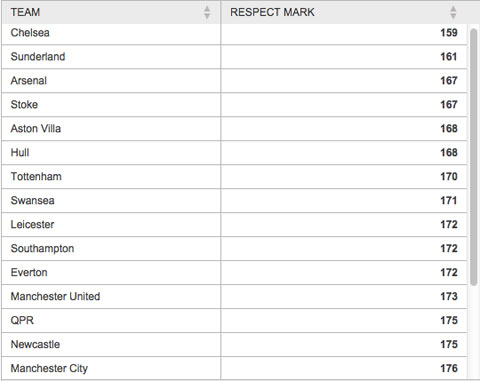The image size is (480, 381).
Task: Select the Everton row
Action: (234, 273)
